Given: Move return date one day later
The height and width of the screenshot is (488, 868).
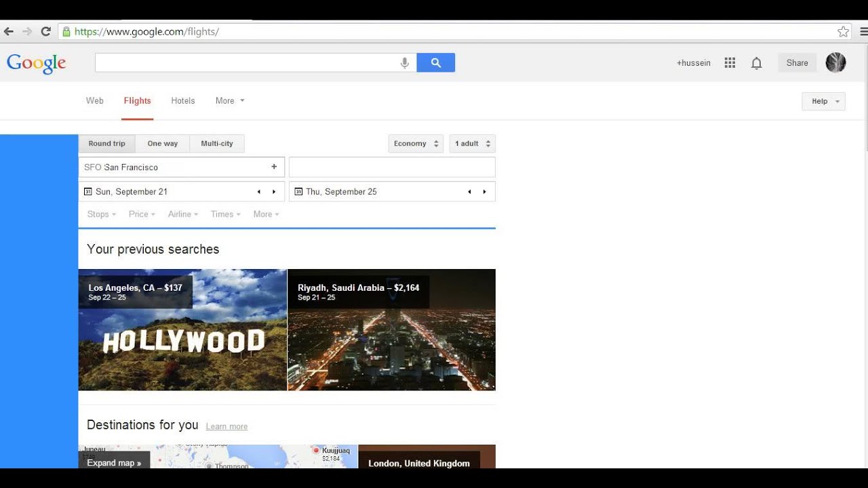Looking at the screenshot, I should [x=484, y=192].
